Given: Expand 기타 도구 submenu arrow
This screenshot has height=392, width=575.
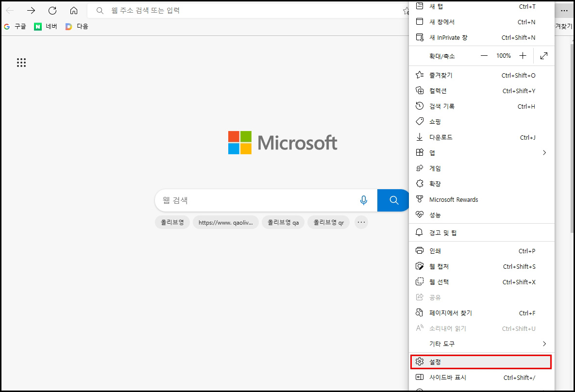Looking at the screenshot, I should [x=544, y=343].
